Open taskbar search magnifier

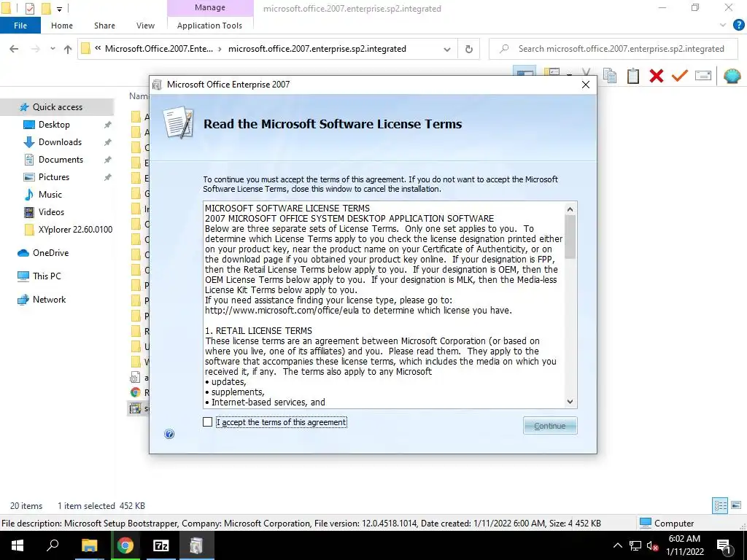53,545
